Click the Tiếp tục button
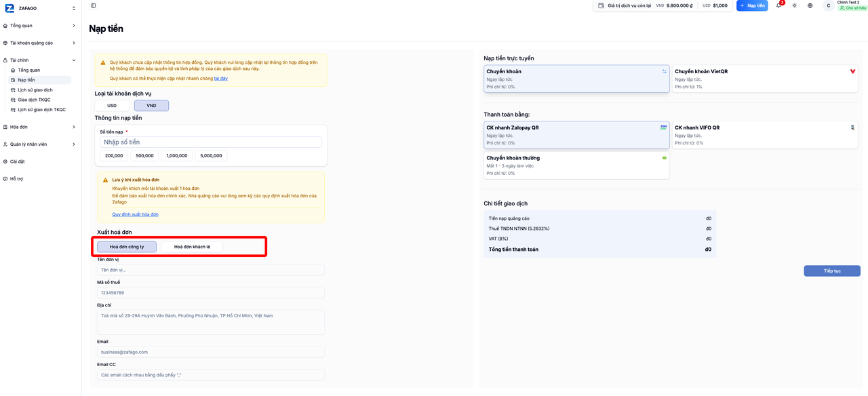This screenshot has height=396, width=868. coord(832,271)
